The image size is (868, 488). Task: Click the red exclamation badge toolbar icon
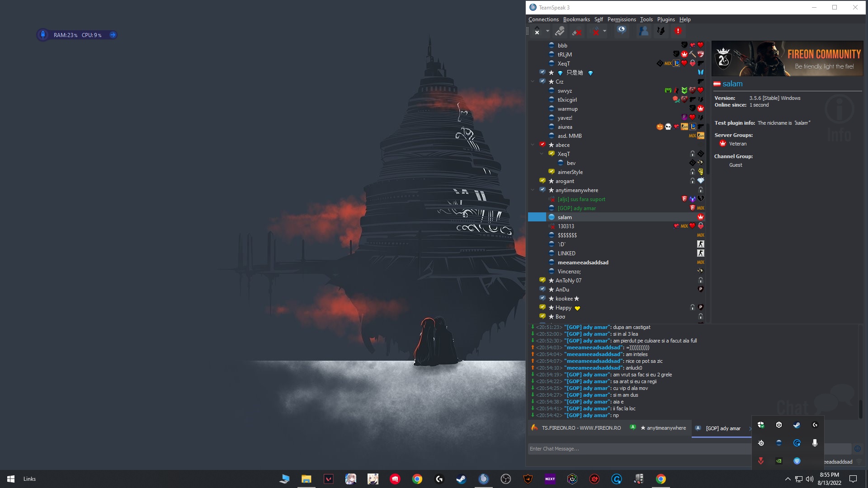(678, 31)
